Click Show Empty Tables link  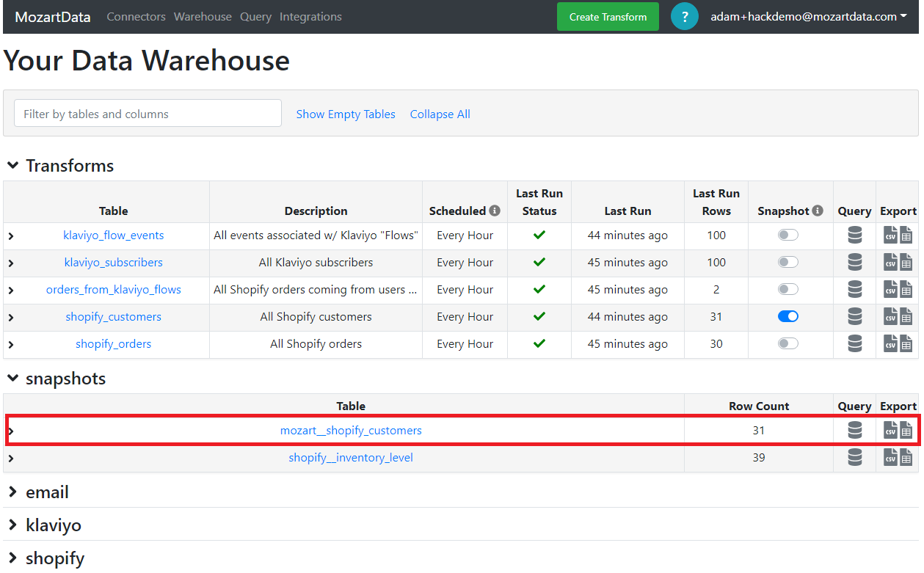[x=346, y=114]
